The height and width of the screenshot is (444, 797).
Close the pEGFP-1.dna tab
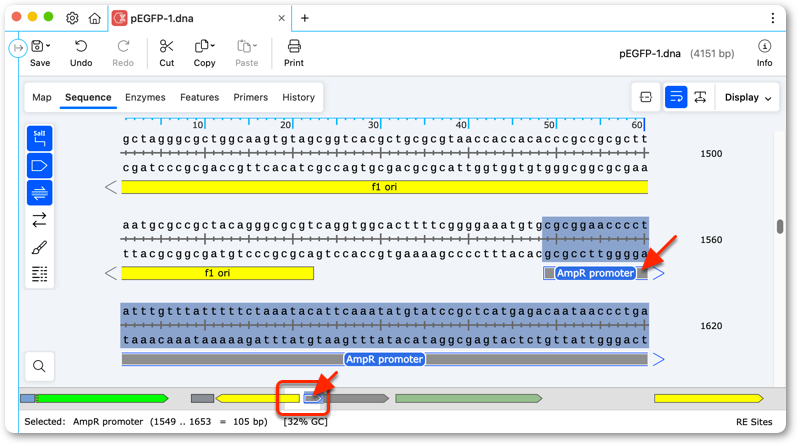(281, 18)
